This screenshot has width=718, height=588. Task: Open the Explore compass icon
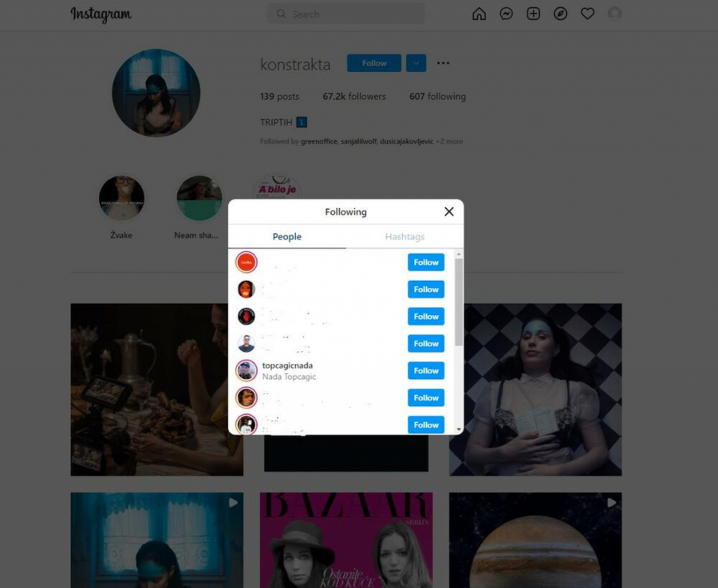click(560, 14)
